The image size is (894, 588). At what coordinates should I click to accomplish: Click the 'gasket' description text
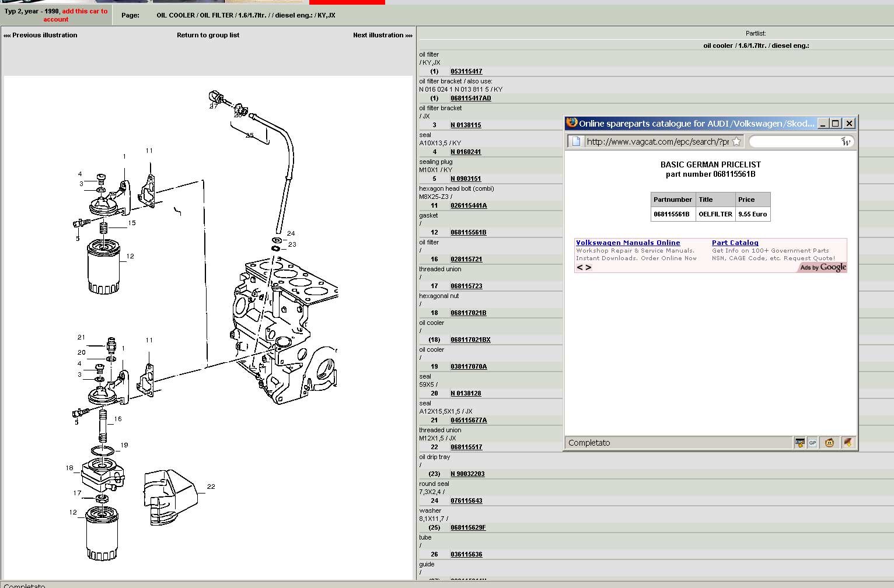(428, 215)
